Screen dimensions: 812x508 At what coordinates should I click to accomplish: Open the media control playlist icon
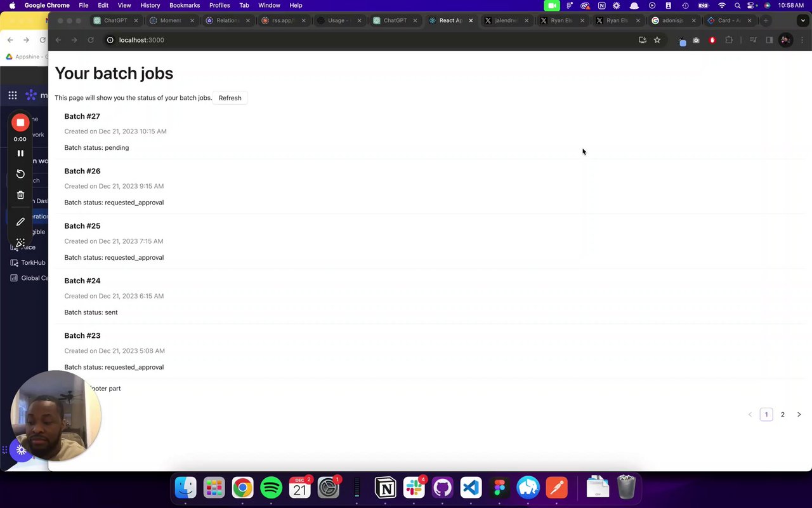pos(753,40)
